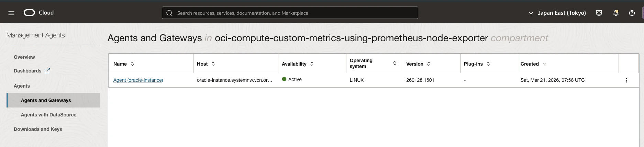644x147 pixels.
Task: Select Agents in sidebar
Action: (22, 86)
